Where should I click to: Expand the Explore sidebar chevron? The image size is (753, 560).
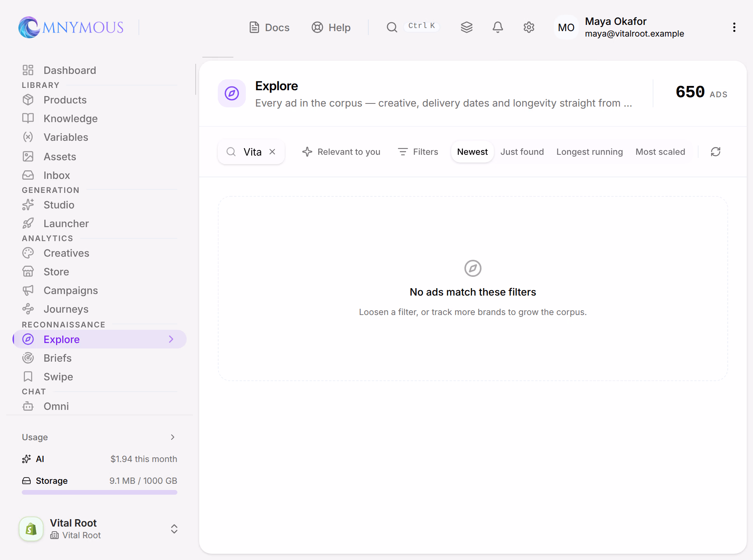pyautogui.click(x=171, y=339)
